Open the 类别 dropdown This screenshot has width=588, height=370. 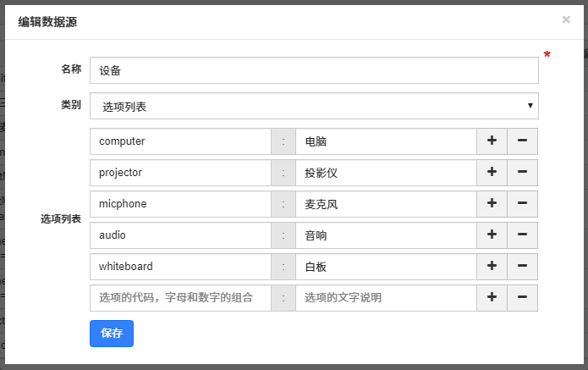[x=314, y=106]
